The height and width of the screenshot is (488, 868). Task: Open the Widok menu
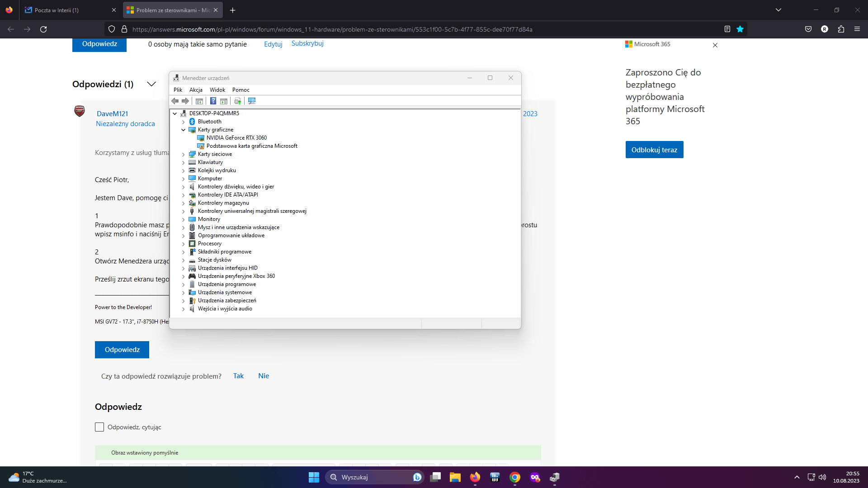click(217, 90)
